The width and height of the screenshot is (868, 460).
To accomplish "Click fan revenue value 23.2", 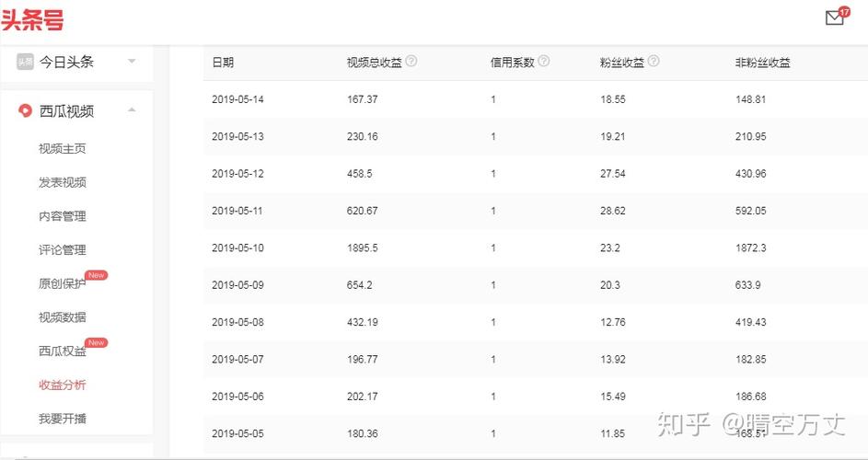I will (610, 248).
